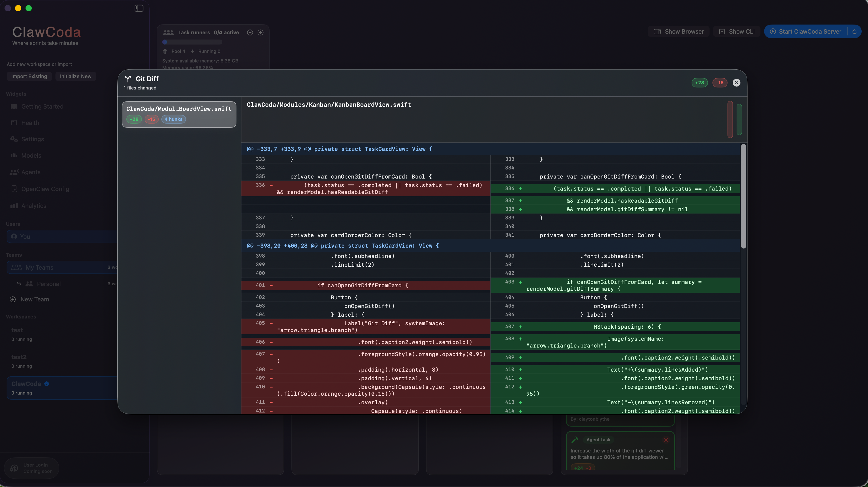The width and height of the screenshot is (868, 487).
Task: Select KanbanBoardView.swift in changed files list
Action: tap(179, 114)
